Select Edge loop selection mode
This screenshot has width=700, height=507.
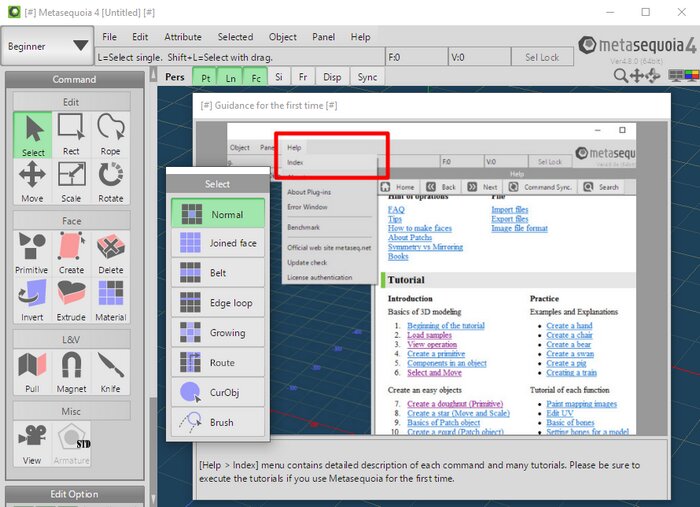[x=218, y=303]
